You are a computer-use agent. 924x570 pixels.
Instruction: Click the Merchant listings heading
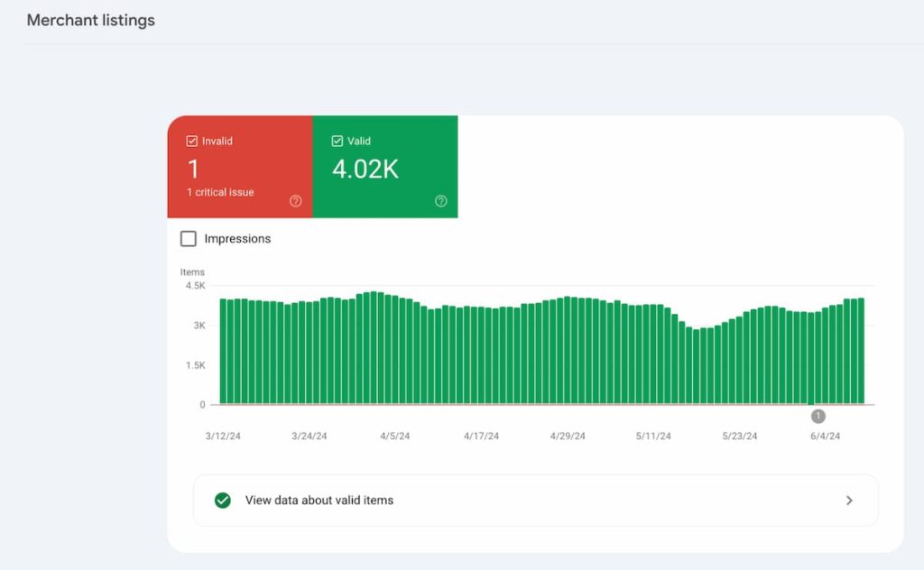[x=90, y=20]
